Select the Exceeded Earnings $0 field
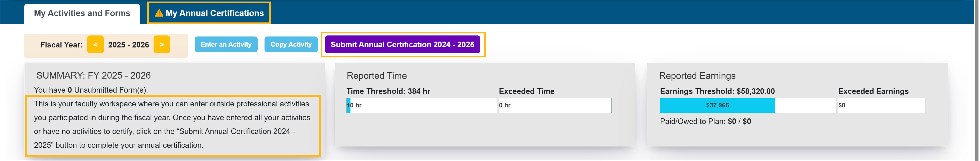The height and width of the screenshot is (161, 980). click(x=881, y=105)
